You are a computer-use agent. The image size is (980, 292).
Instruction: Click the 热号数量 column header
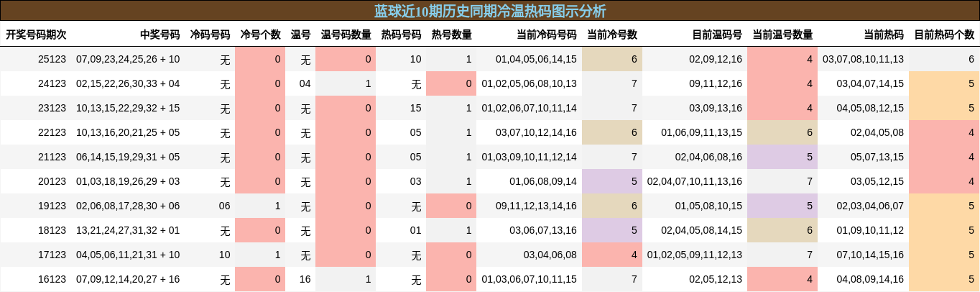451,34
